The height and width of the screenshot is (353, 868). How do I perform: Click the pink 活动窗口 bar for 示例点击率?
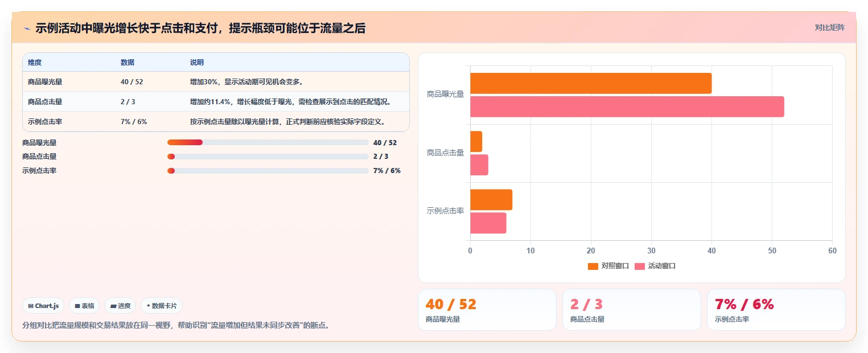[x=488, y=223]
